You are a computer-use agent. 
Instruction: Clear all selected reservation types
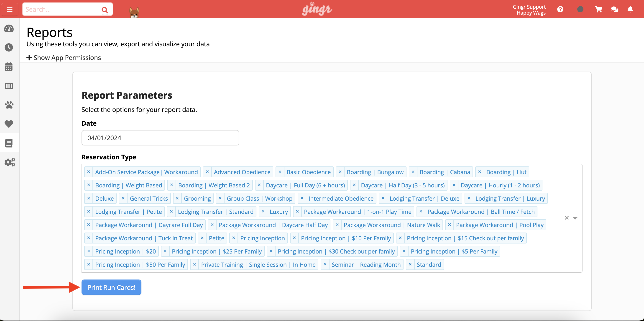[x=567, y=218]
